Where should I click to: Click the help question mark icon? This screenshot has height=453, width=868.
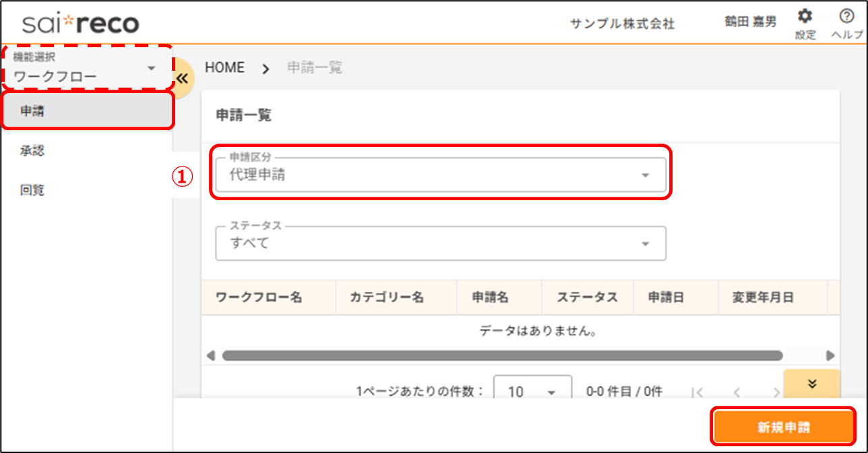[846, 16]
